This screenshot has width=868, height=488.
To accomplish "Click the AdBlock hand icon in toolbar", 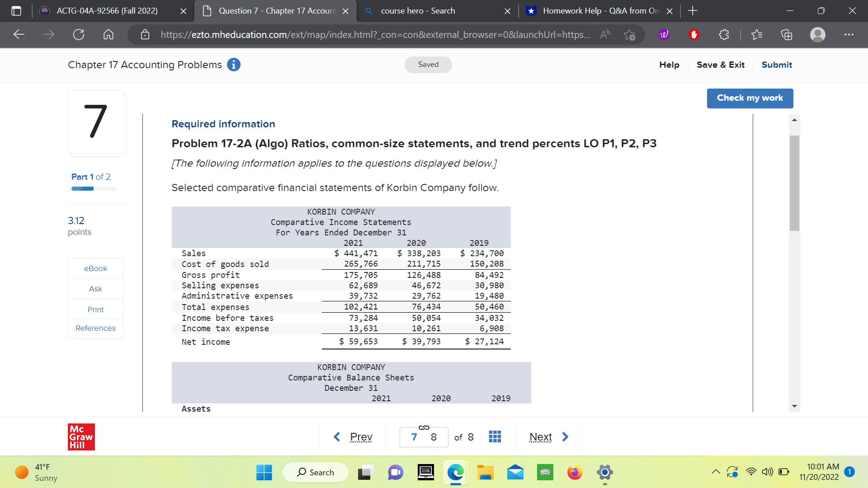I will [694, 34].
